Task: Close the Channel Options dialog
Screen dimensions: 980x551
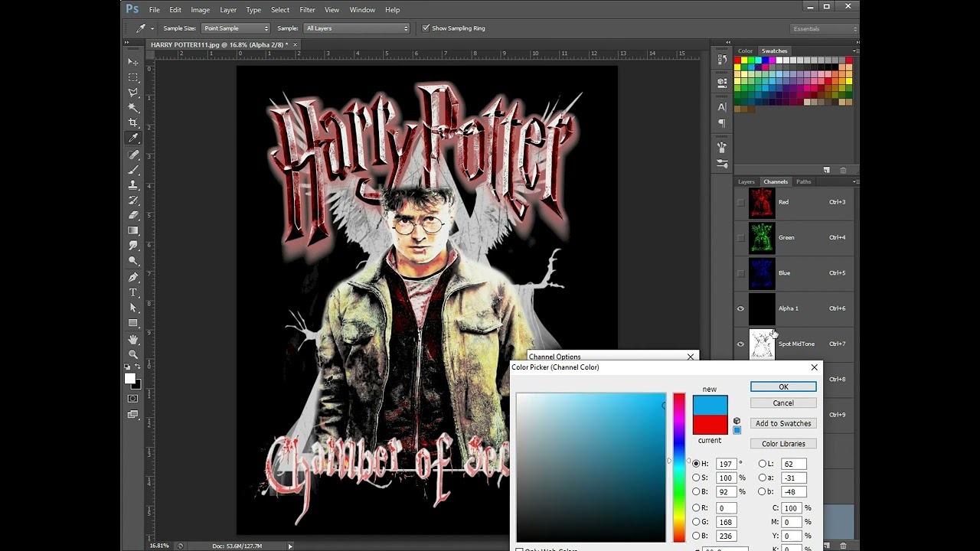Action: [691, 357]
